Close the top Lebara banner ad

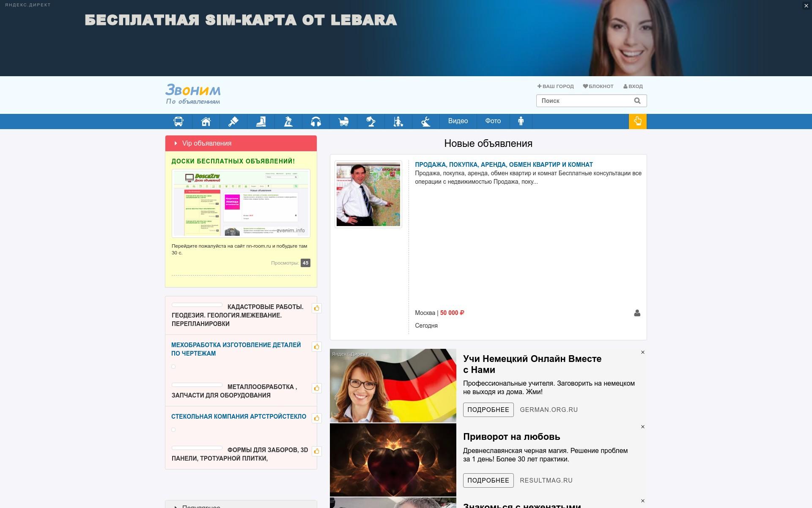pos(806,6)
